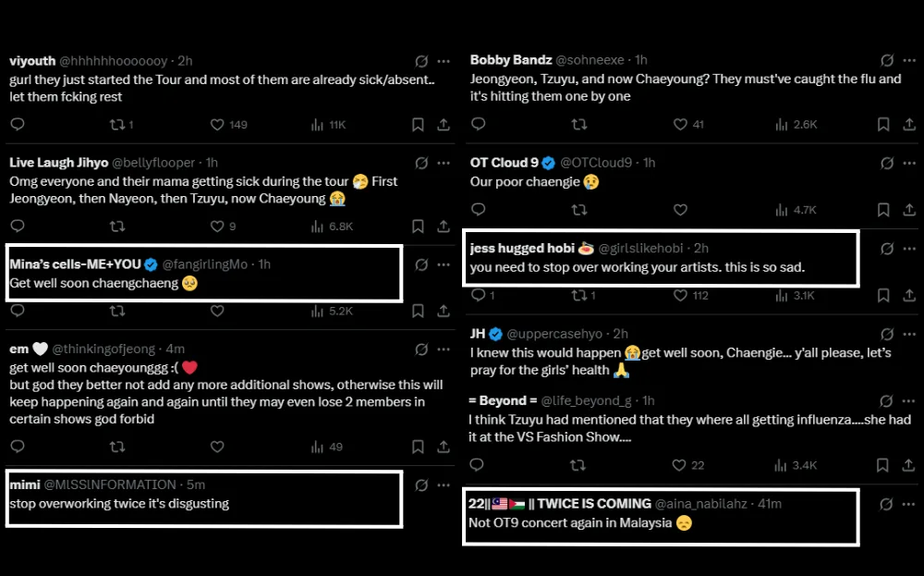Reply to viyouth's tweet
The width and height of the screenshot is (924, 576).
coord(17,125)
